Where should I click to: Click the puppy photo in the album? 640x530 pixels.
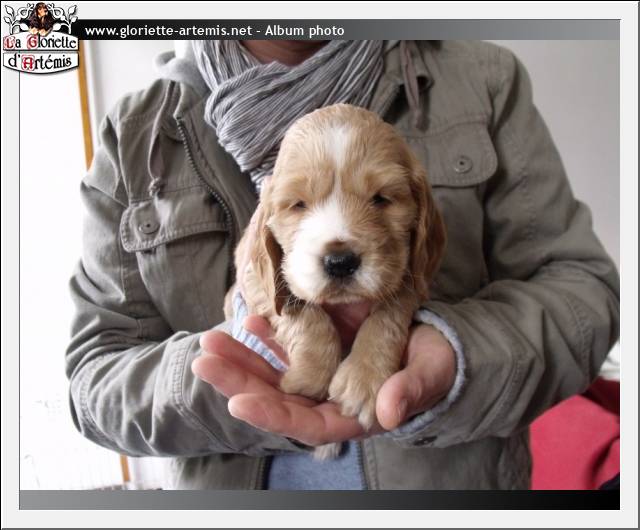pyautogui.click(x=320, y=265)
